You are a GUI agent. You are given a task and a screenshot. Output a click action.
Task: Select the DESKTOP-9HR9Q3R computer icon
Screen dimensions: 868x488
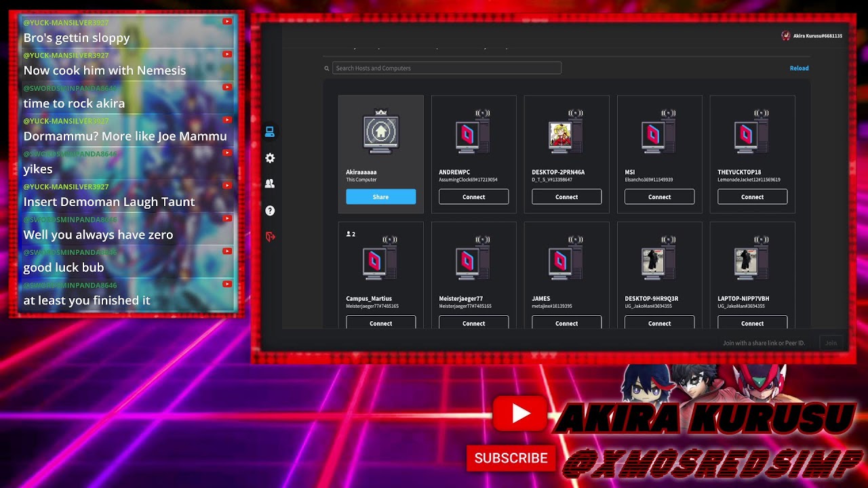point(659,258)
